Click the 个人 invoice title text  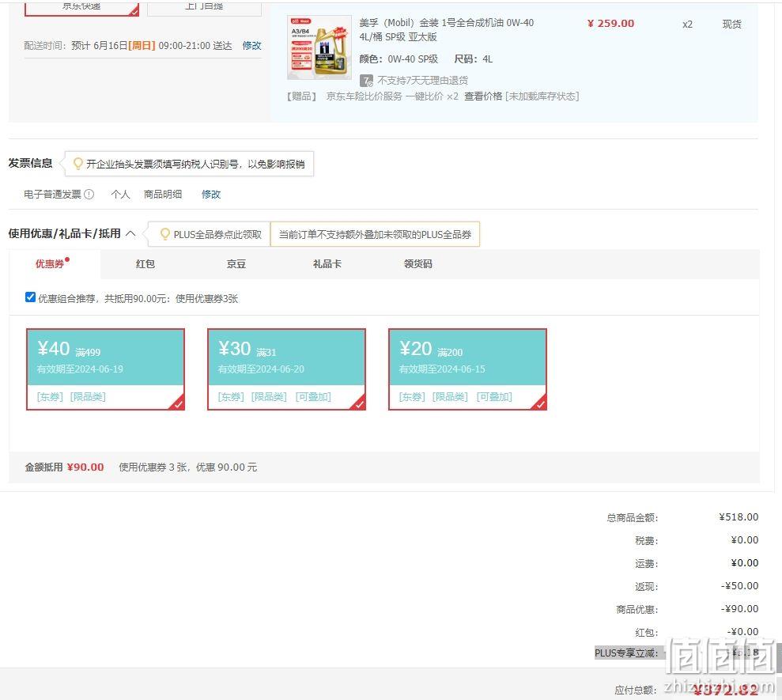click(120, 194)
